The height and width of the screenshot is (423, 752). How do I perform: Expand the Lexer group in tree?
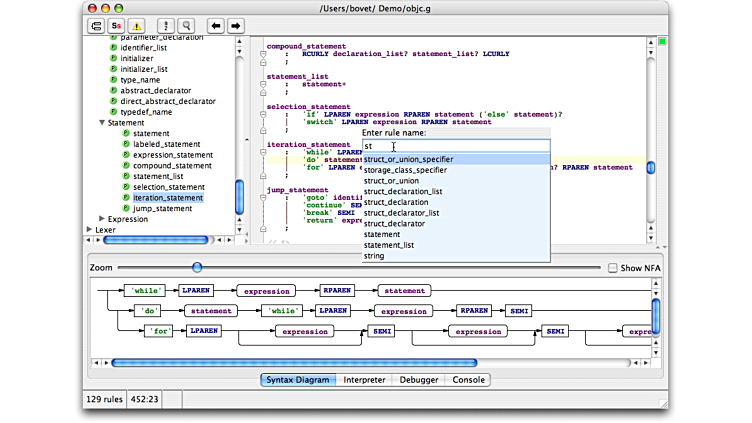(90, 230)
